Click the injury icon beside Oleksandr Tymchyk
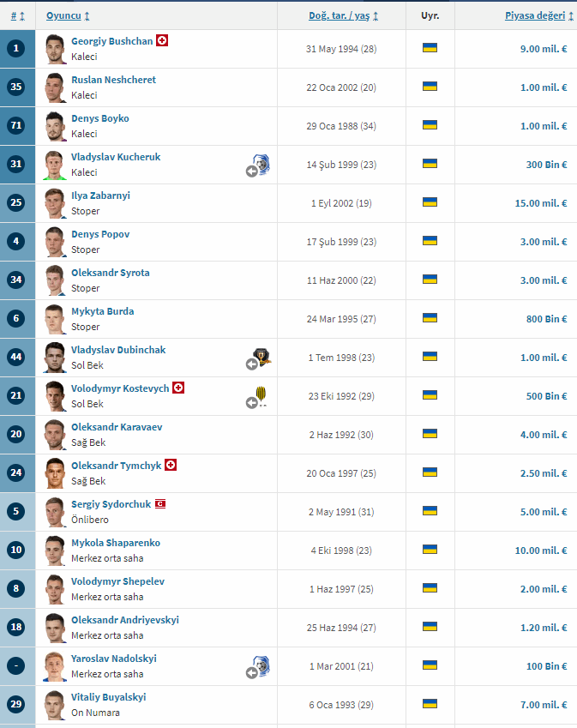Screen dimensions: 577x728 point(171,466)
